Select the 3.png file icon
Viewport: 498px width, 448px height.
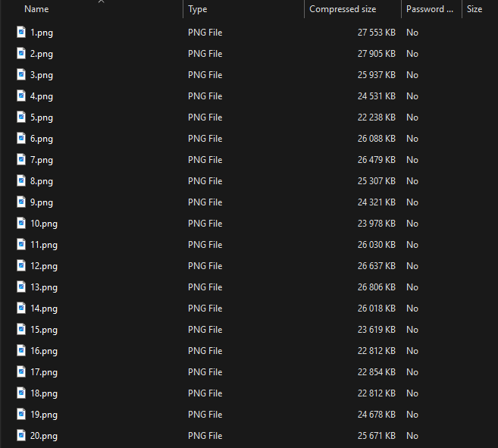[x=21, y=74]
